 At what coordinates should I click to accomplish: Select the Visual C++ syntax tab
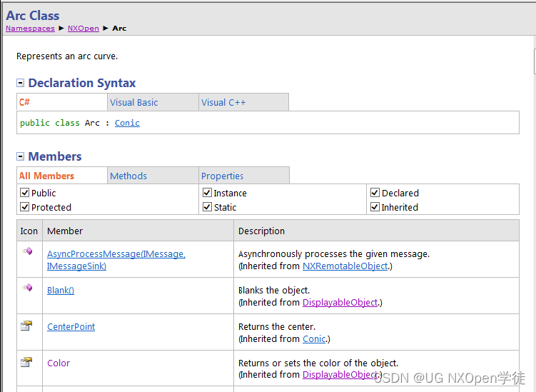click(x=223, y=103)
